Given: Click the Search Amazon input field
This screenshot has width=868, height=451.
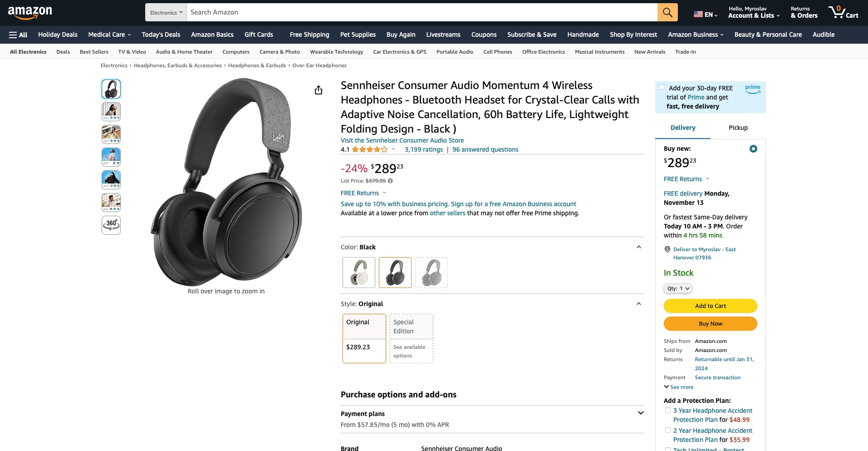Looking at the screenshot, I should pos(422,12).
